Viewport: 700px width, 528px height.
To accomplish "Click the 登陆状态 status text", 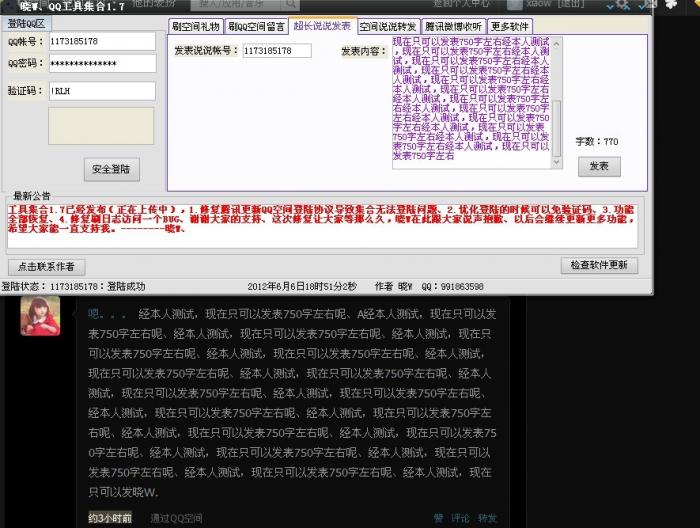I will [x=74, y=287].
